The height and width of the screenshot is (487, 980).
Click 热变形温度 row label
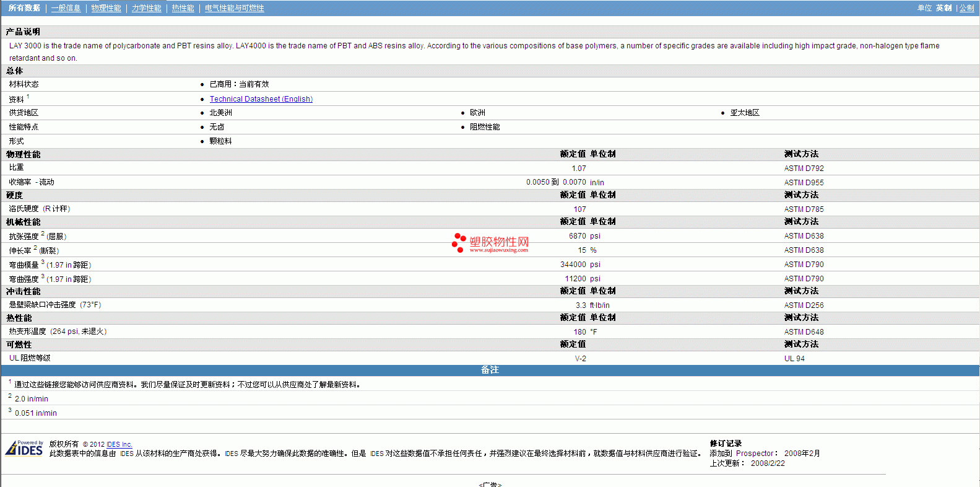(x=58, y=331)
